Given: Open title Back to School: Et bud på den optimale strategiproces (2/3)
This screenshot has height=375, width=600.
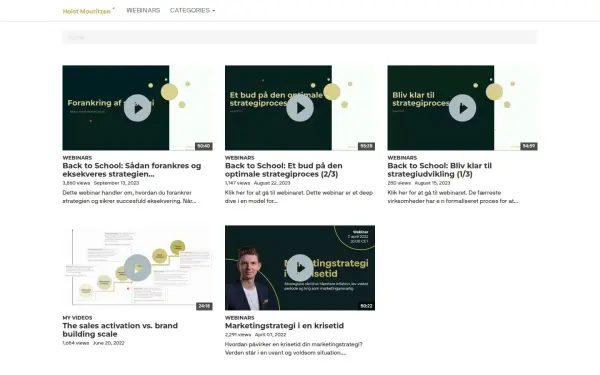Looking at the screenshot, I should (284, 170).
